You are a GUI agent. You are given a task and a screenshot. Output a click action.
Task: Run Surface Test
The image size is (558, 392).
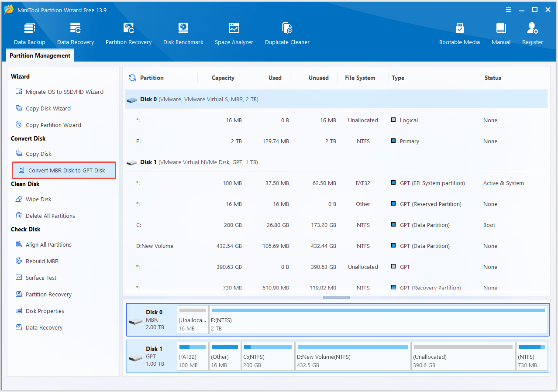36,278
